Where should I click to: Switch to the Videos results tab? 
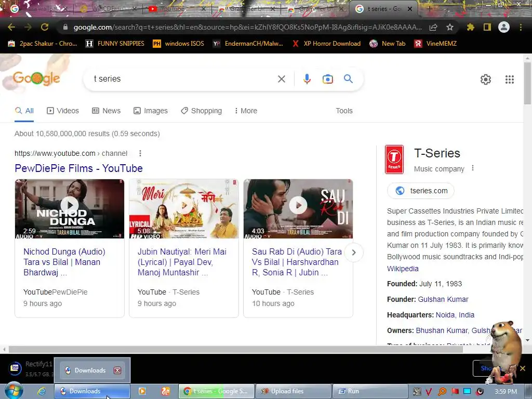pyautogui.click(x=63, y=111)
